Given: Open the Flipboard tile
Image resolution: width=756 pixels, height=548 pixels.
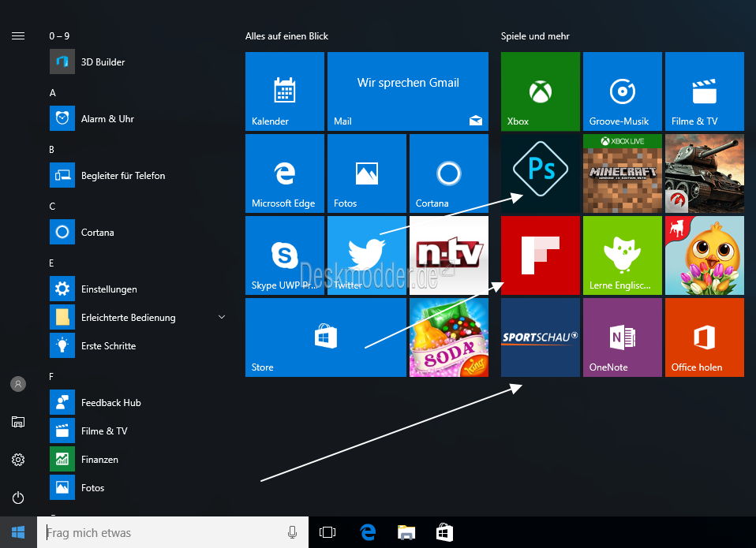Looking at the screenshot, I should point(541,255).
